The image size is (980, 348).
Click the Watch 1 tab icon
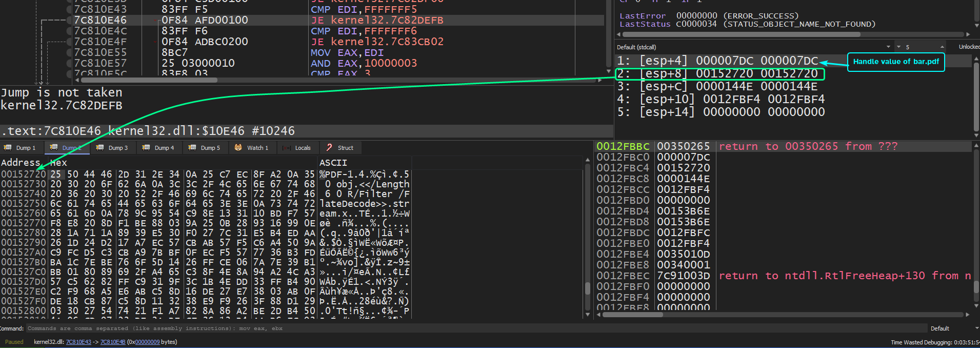pyautogui.click(x=238, y=148)
